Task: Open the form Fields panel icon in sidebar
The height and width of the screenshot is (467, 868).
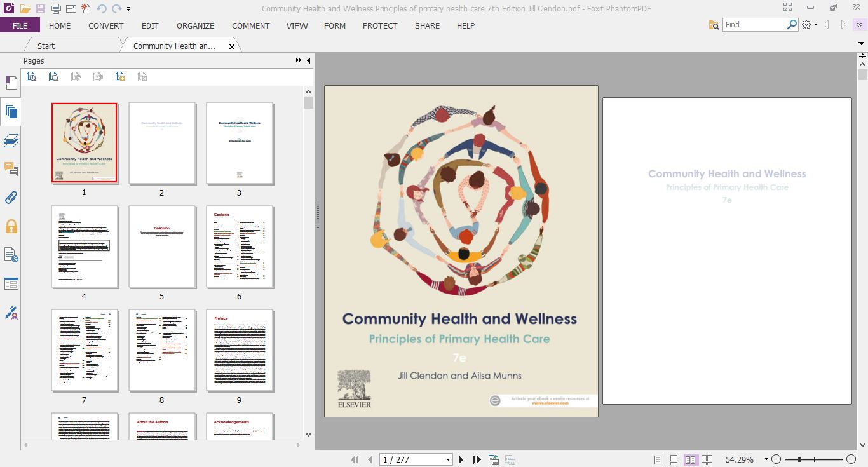Action: coord(11,283)
